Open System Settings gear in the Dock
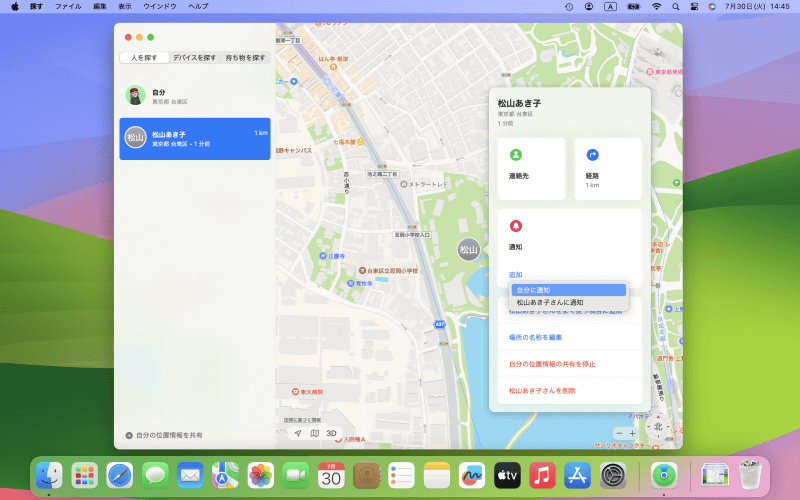The image size is (800, 500). click(x=612, y=476)
